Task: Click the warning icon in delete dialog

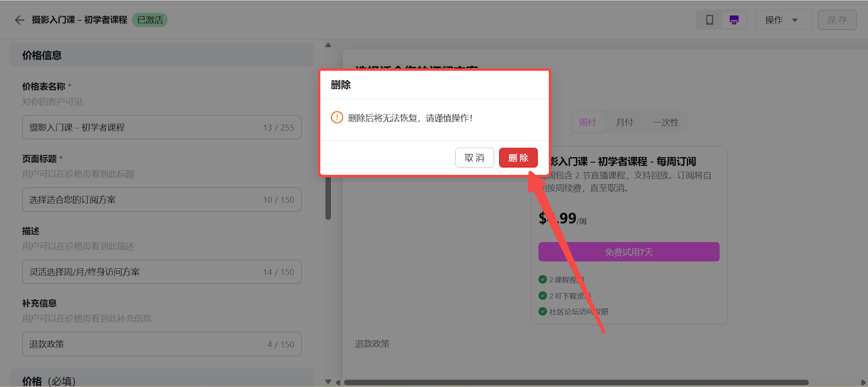Action: [x=337, y=118]
